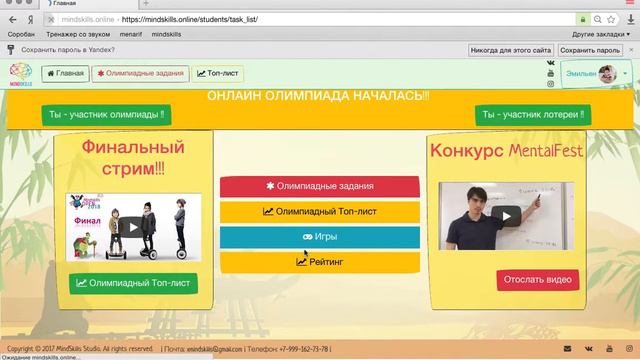The image size is (640, 360).
Task: Click the user avatar photo
Action: pos(607,74)
